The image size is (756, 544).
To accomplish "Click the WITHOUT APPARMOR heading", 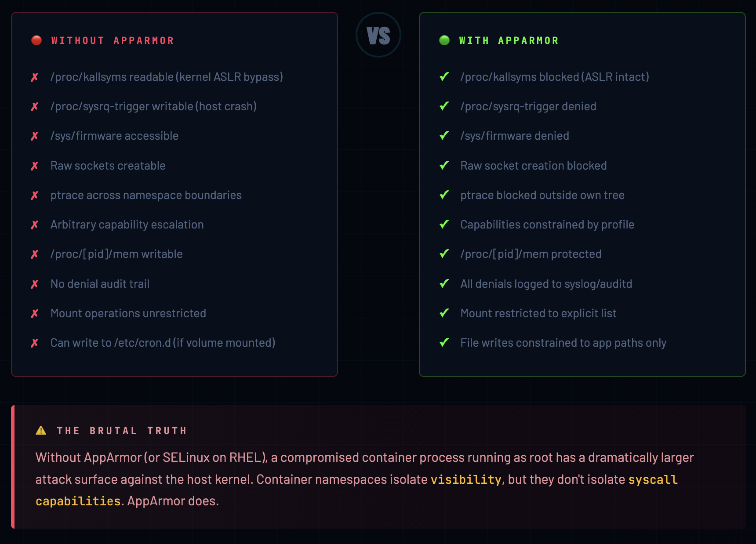I will [x=113, y=40].
